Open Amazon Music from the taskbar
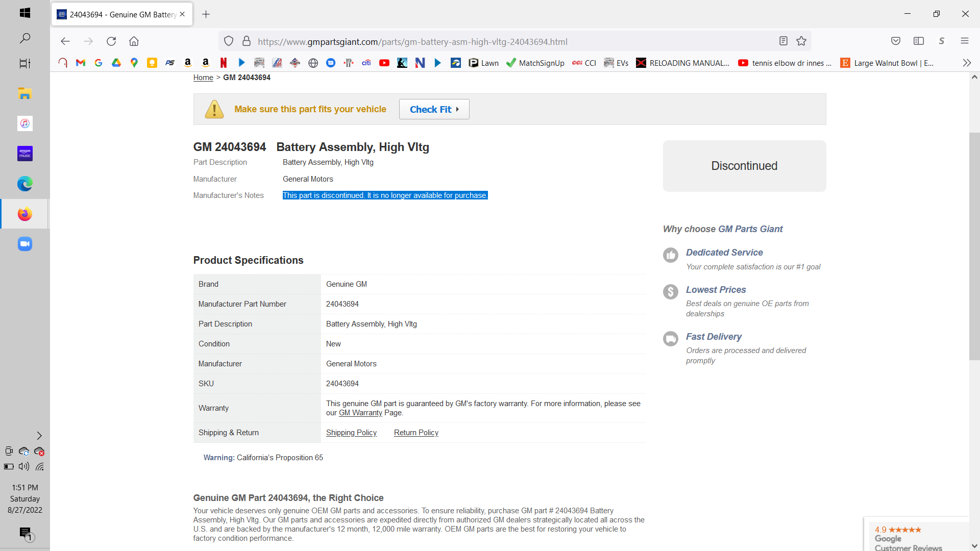 (x=24, y=154)
